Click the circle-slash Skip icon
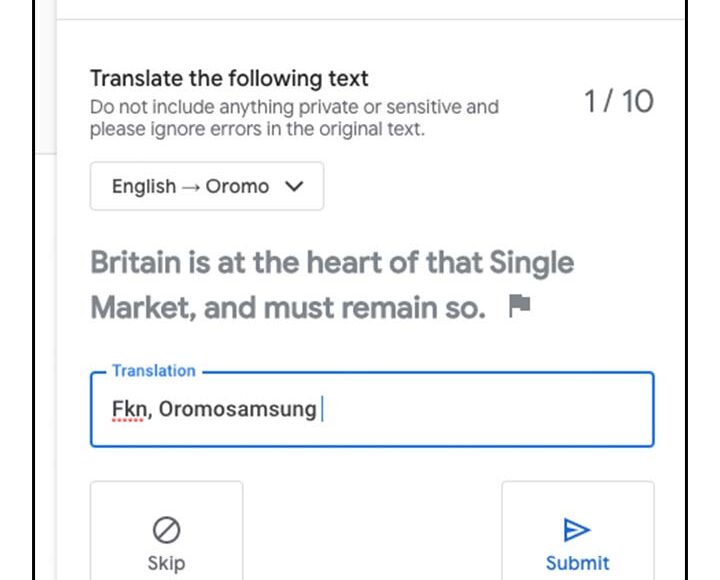Screen dimensions: 720x580 point(166,530)
